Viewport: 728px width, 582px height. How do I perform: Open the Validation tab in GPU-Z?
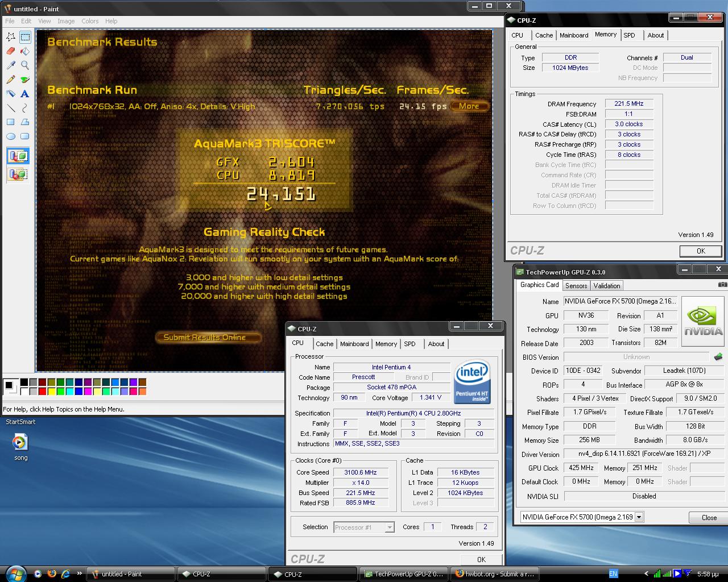(x=607, y=286)
